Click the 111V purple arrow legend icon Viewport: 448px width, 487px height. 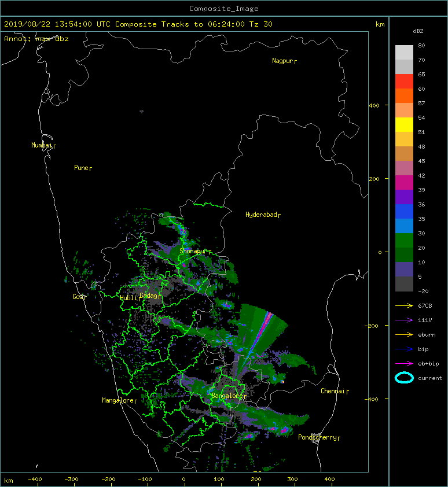[404, 320]
